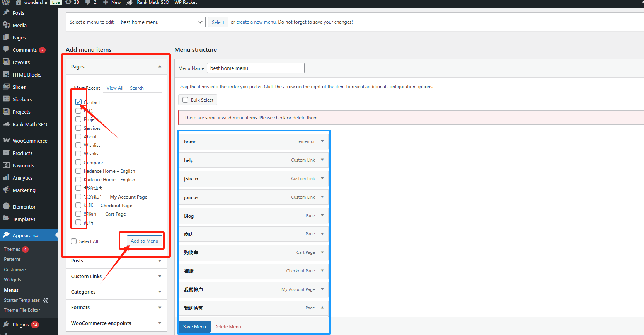This screenshot has width=644, height=335.
Task: Click the Media icon in sidebar
Action: click(6, 25)
